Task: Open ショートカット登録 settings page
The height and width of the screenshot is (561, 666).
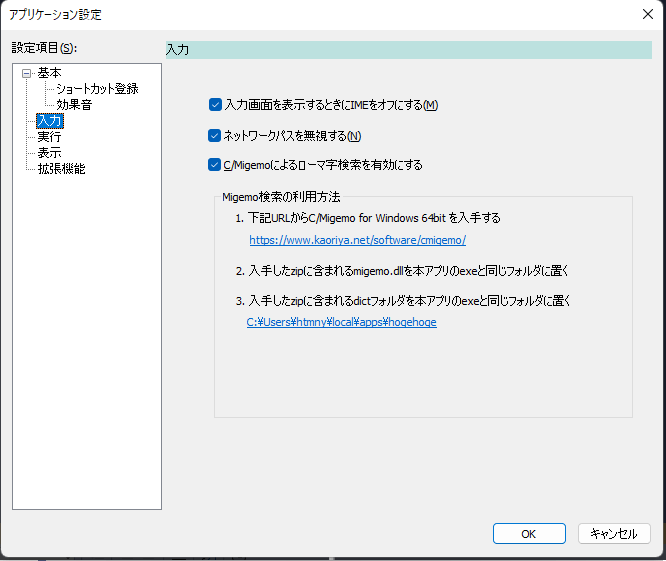Action: tap(97, 89)
